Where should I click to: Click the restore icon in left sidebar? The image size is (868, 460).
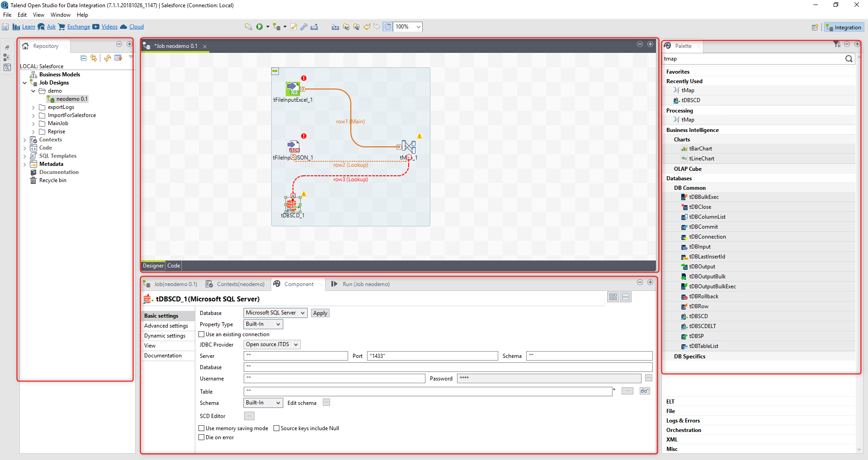pyautogui.click(x=7, y=47)
